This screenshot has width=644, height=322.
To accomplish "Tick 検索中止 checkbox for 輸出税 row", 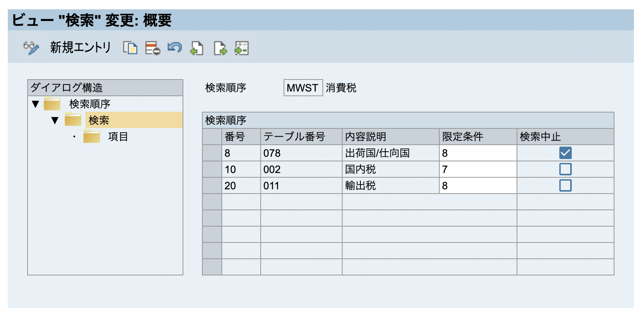I will 565,185.
